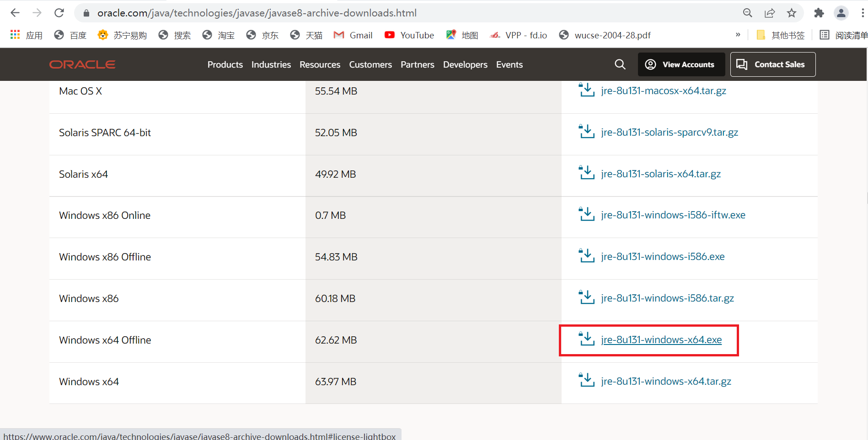Download jre-8u131-solaris-sparcv9.tar.gz
The width and height of the screenshot is (868, 440).
point(669,132)
